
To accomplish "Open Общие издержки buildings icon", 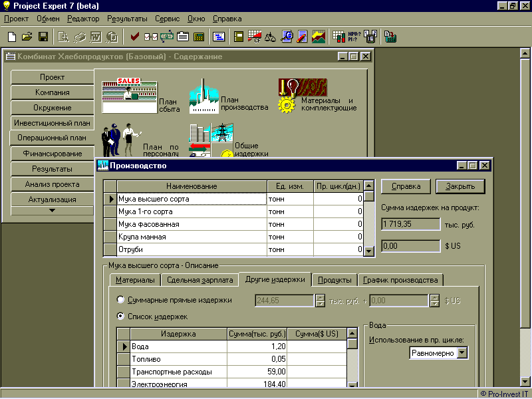I will click(x=211, y=140).
